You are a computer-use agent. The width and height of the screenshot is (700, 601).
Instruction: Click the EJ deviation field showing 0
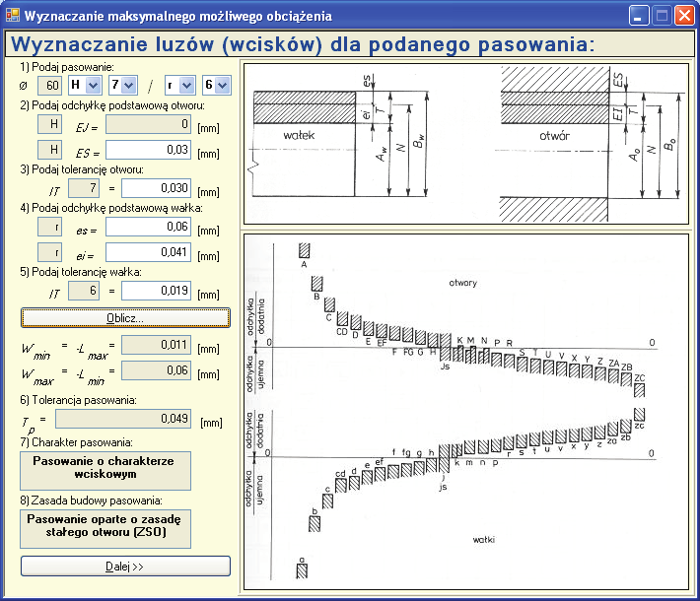tap(148, 124)
